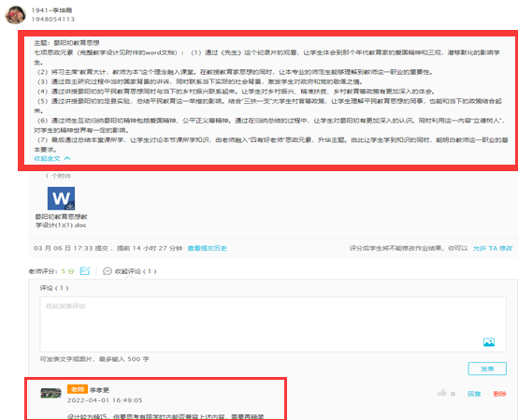This screenshot has width=518, height=420.
Task: Click the 发表 publish button
Action: (x=487, y=369)
